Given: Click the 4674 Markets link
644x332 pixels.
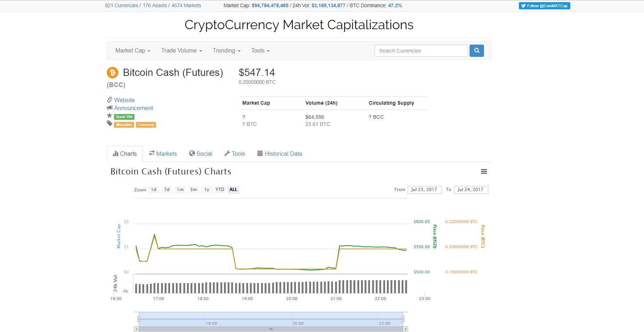Looking at the screenshot, I should click(186, 5).
